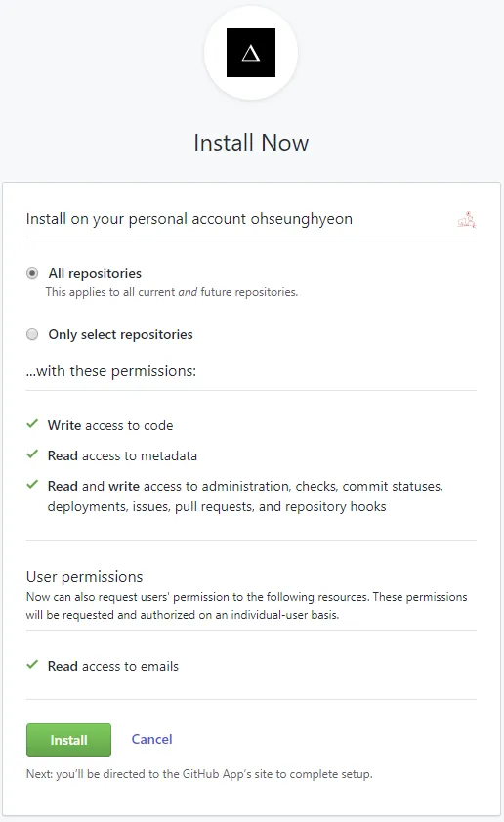Image resolution: width=504 pixels, height=822 pixels.
Task: Click the All repositories label text
Action: point(95,273)
